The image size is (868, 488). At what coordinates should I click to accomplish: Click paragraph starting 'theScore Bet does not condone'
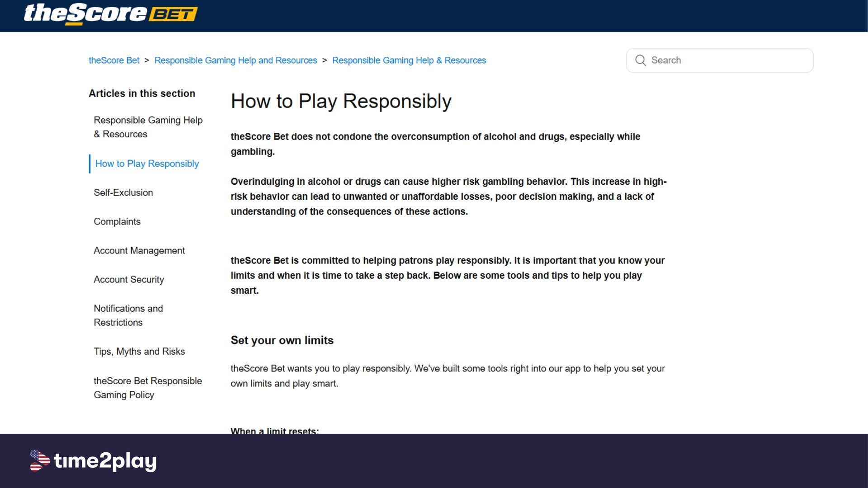(435, 144)
